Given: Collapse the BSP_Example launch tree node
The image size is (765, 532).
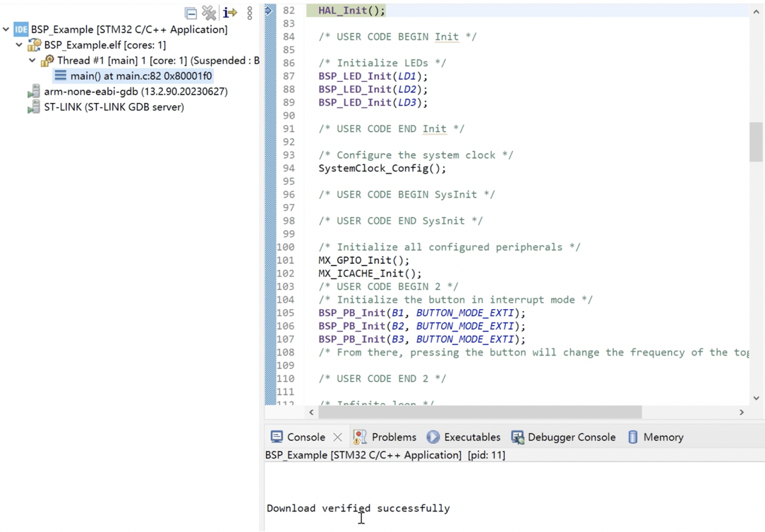Looking at the screenshot, I should 6,30.
